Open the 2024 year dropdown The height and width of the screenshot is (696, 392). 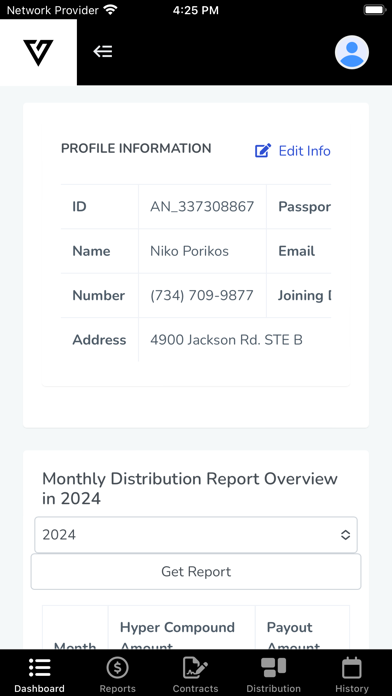click(x=196, y=535)
